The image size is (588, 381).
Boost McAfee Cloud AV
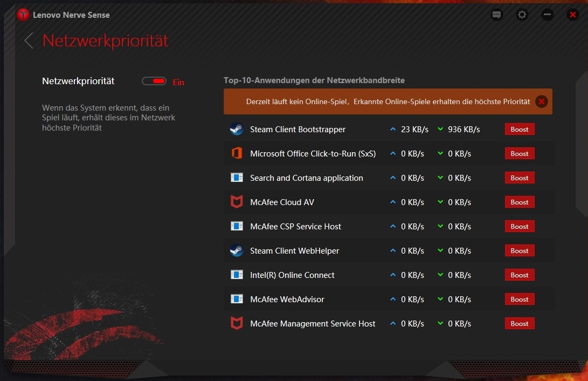point(520,202)
